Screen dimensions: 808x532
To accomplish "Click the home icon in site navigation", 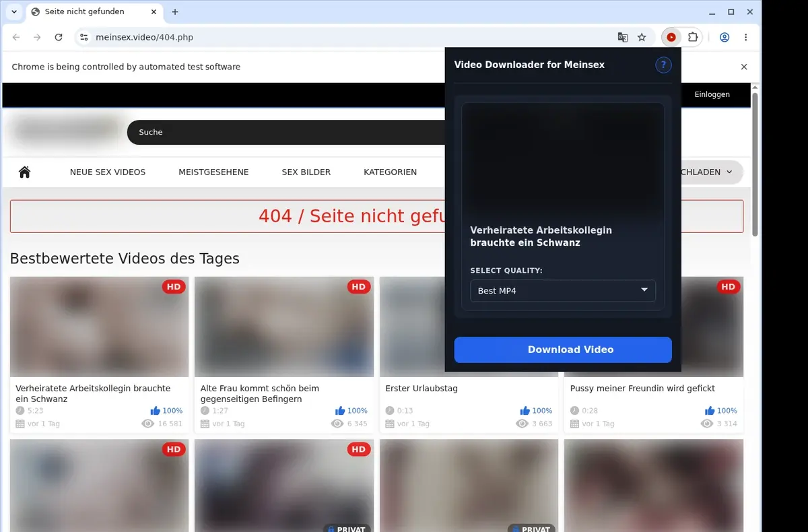I will click(x=25, y=172).
